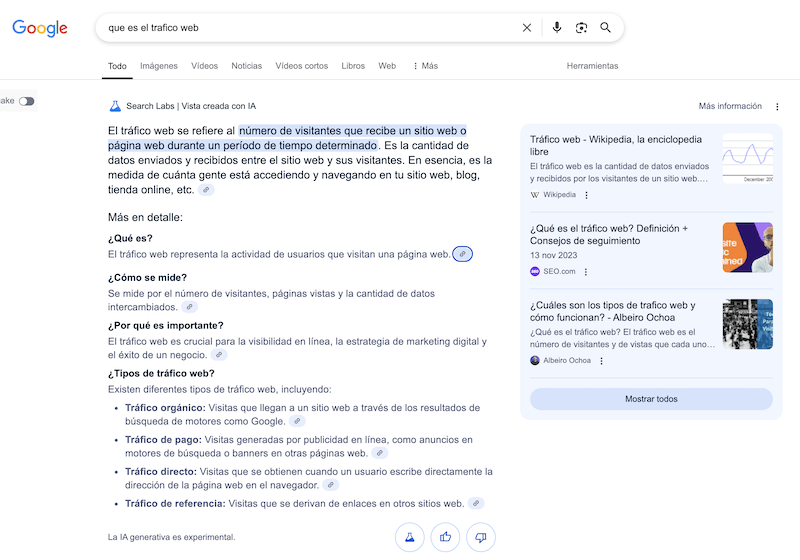Open source link icon after Tráfico de pago description
The width and height of the screenshot is (800, 560).
tap(380, 453)
